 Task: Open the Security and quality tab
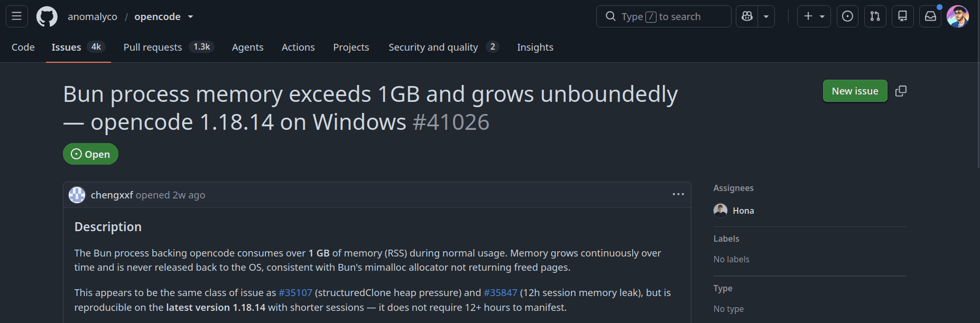coord(443,47)
